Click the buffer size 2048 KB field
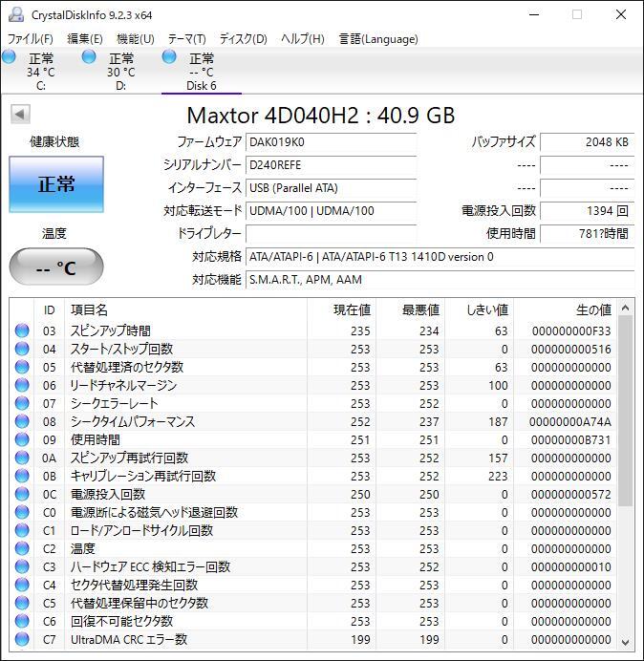Viewport: 644px width, 661px height. [587, 142]
